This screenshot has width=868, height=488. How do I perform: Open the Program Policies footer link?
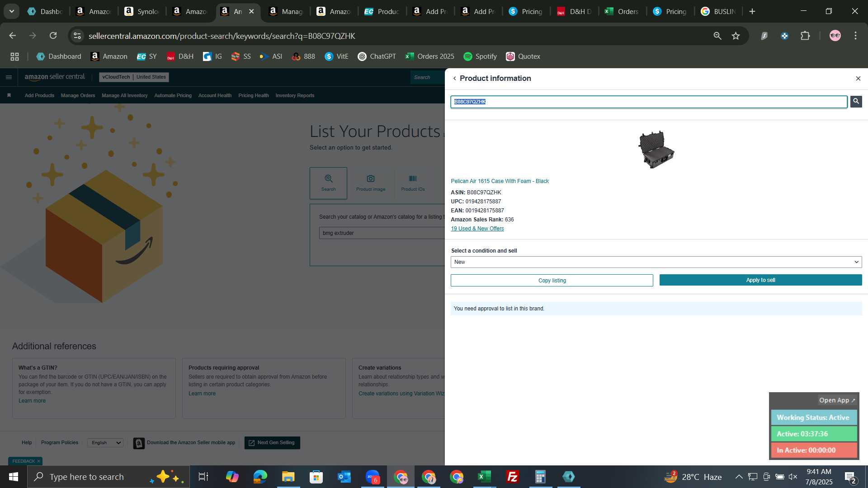tap(60, 443)
